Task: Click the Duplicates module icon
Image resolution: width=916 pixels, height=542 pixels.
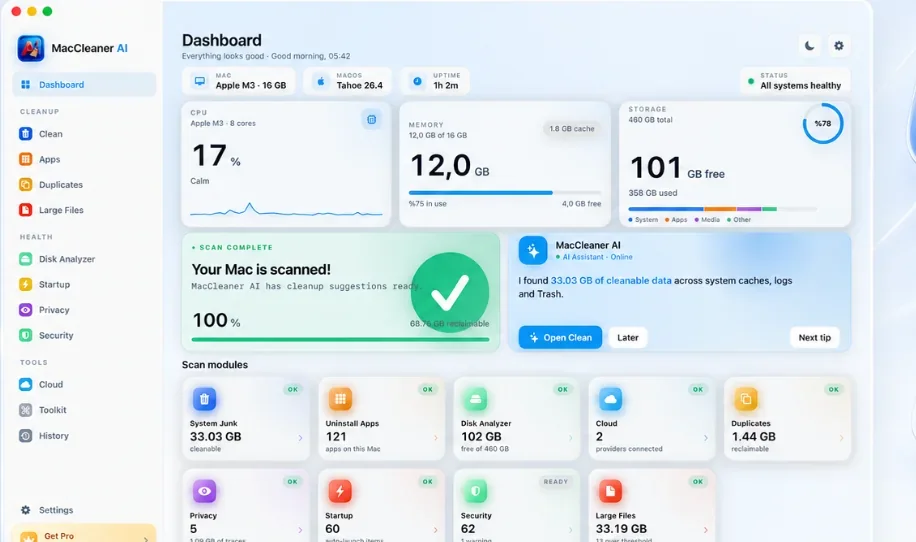Action: tap(745, 399)
